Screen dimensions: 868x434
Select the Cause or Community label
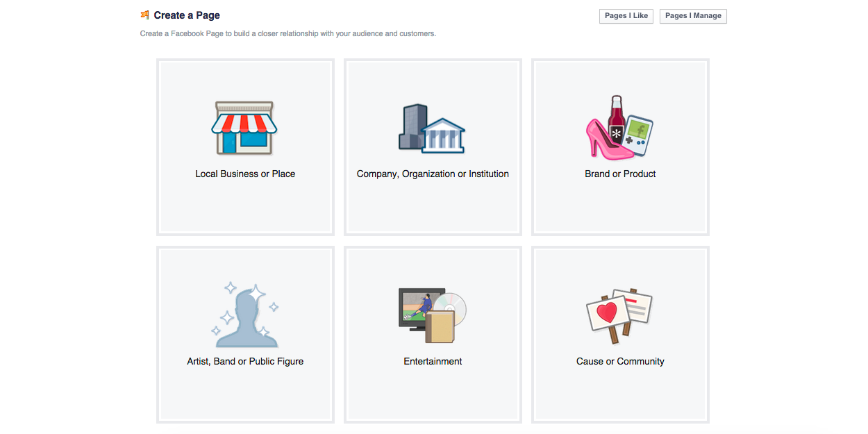click(620, 361)
